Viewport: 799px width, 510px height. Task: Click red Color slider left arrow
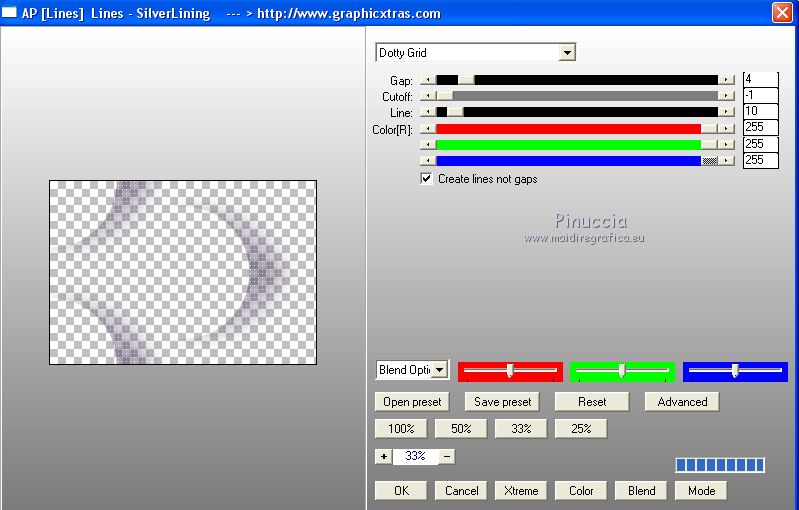click(428, 129)
